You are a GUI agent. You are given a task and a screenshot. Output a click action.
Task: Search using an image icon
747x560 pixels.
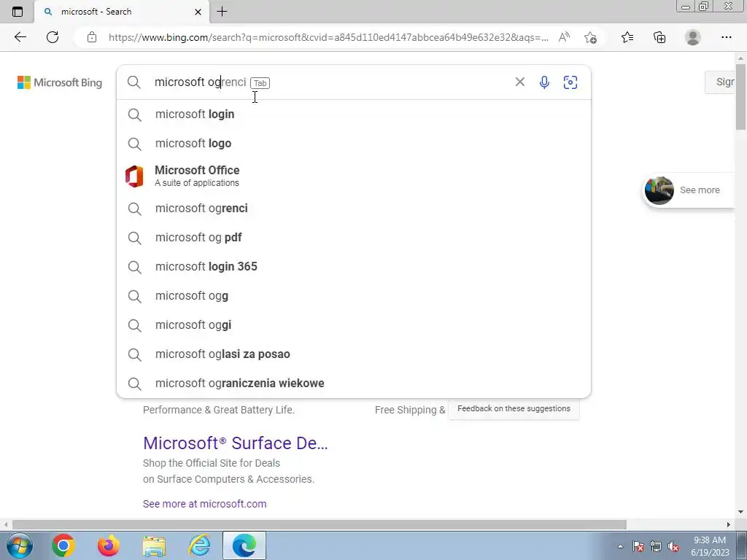tap(570, 82)
